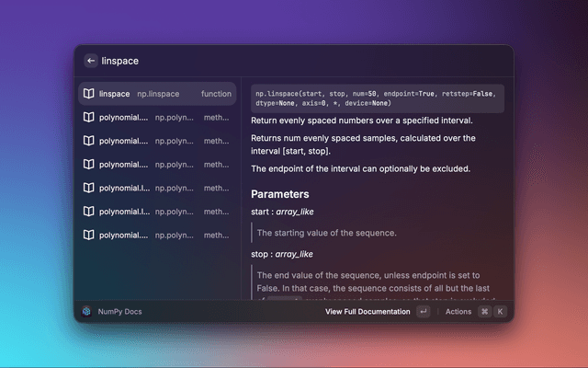Click the book icon on the last result row
The width and height of the screenshot is (588, 368).
coord(89,235)
